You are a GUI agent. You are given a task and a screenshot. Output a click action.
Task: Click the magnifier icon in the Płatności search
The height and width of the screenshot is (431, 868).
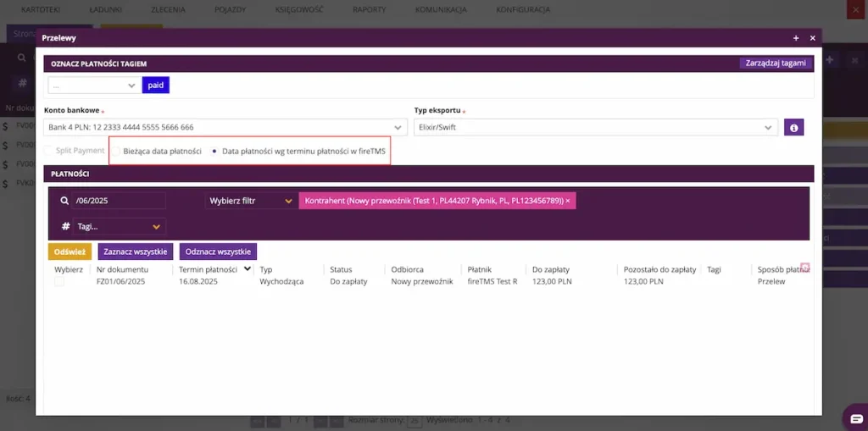click(x=64, y=201)
